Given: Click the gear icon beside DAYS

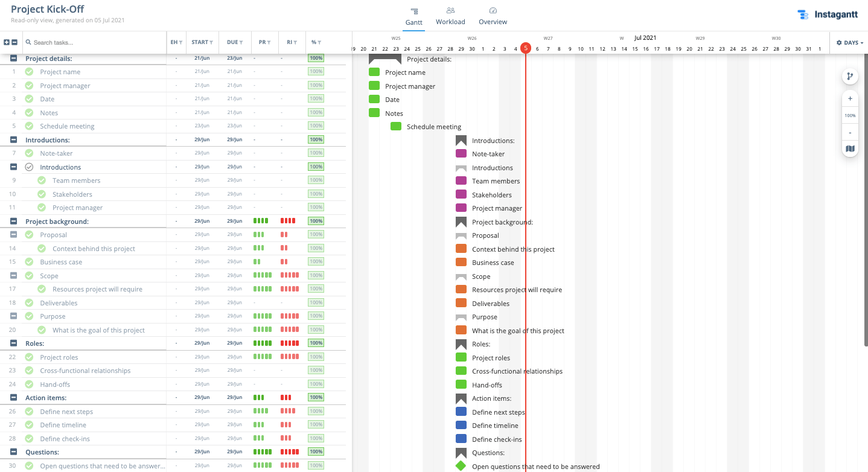Looking at the screenshot, I should (839, 43).
